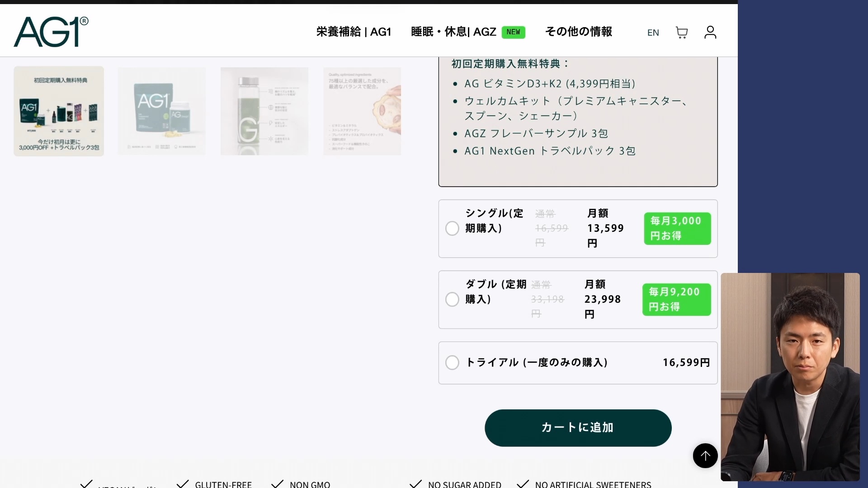
Task: Open the 栄養補給 | AG1 menu
Action: pyautogui.click(x=354, y=32)
